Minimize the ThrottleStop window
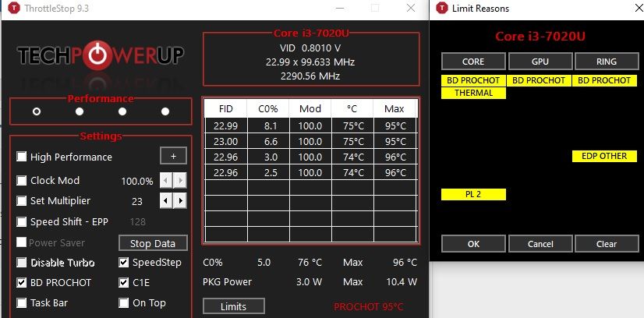 point(340,9)
